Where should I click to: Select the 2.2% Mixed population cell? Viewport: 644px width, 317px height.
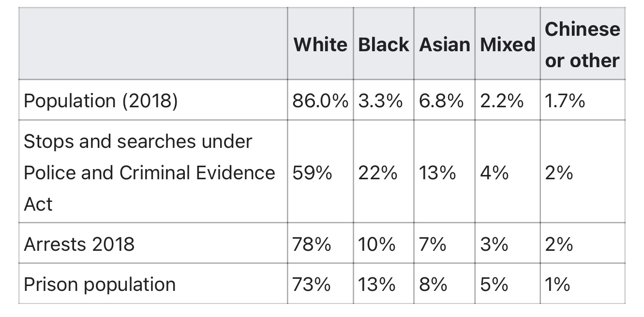click(502, 101)
